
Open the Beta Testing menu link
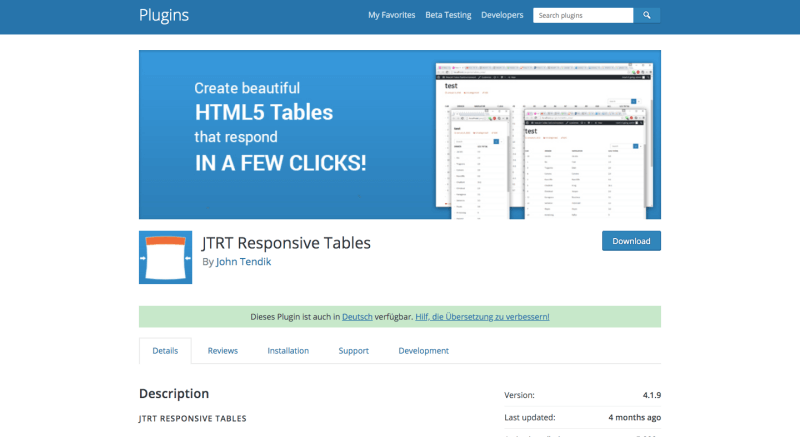[x=448, y=15]
